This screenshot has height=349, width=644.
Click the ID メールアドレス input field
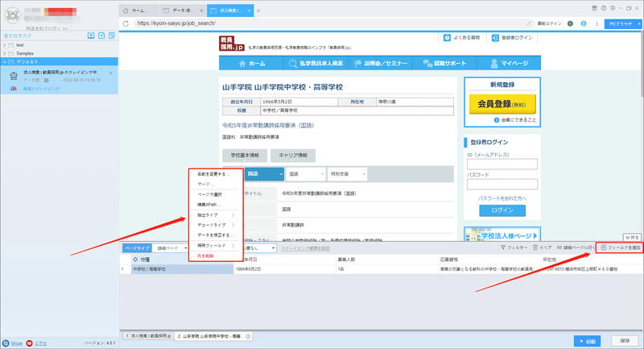point(502,164)
